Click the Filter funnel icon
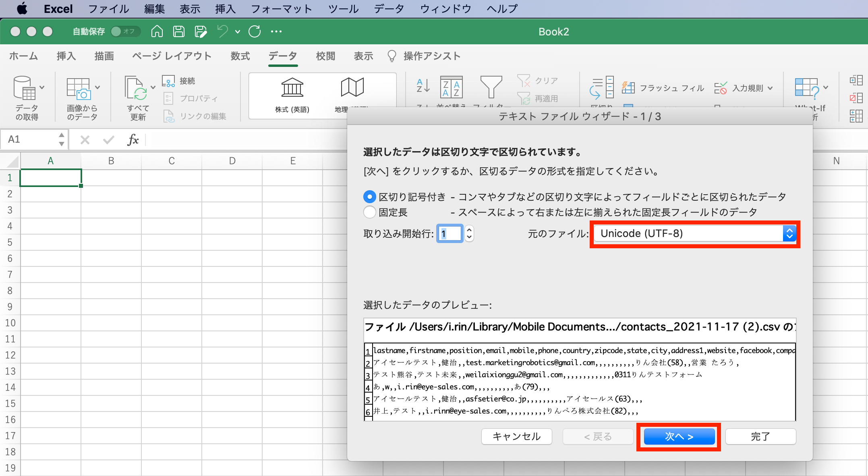868x476 pixels. 491,87
